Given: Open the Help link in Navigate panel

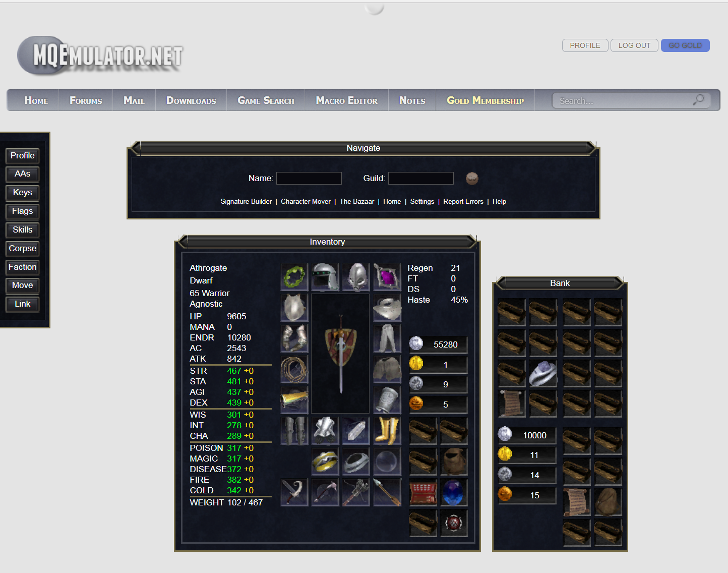Looking at the screenshot, I should click(499, 201).
